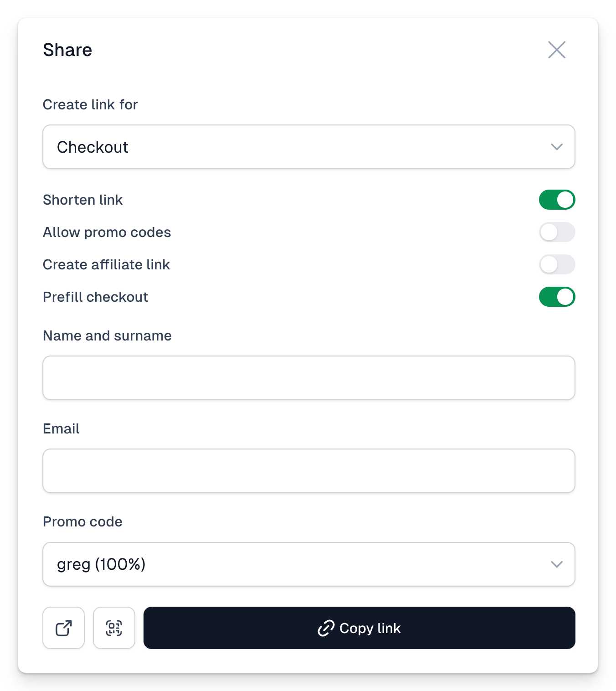Click the chevron on promo code dropdown
Image resolution: width=616 pixels, height=691 pixels.
(x=556, y=564)
